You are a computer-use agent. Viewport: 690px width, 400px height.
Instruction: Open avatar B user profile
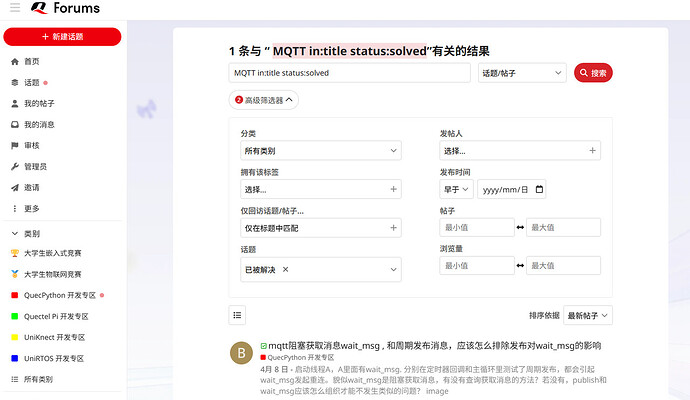pos(242,353)
